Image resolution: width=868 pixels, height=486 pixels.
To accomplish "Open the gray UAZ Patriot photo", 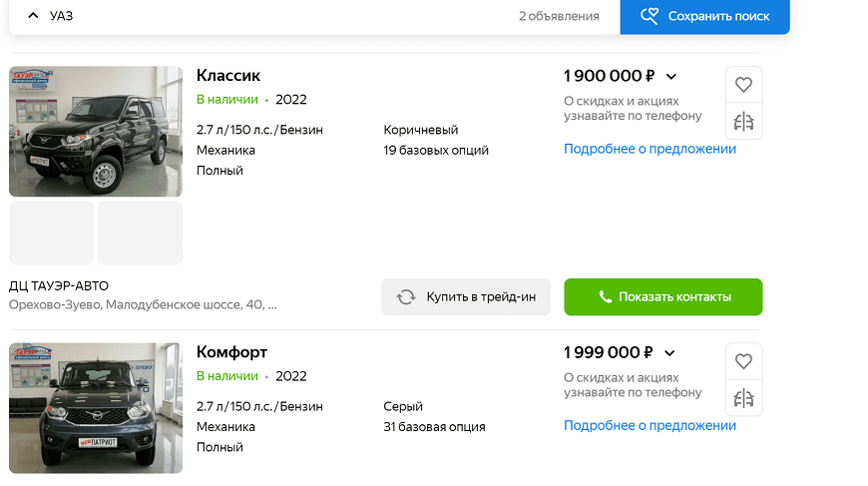I will 96,408.
